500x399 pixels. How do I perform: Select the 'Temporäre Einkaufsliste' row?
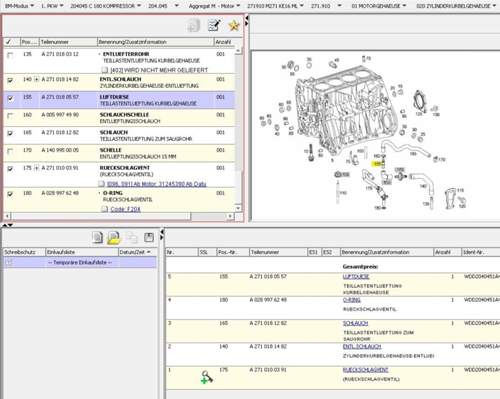coord(80,263)
